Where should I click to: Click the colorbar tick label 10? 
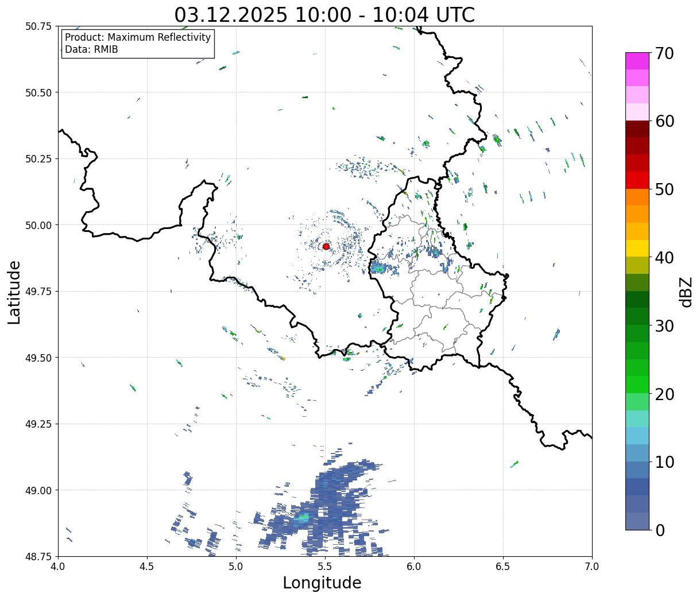pyautogui.click(x=664, y=462)
